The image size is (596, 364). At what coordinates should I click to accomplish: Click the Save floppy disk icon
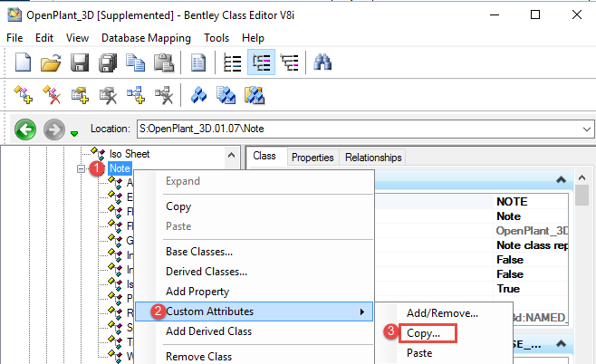(80, 62)
